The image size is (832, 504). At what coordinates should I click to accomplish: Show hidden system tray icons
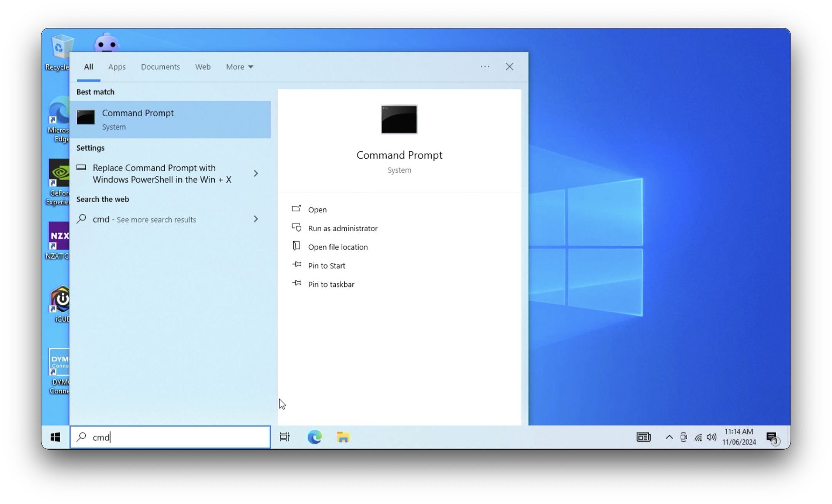coord(669,437)
